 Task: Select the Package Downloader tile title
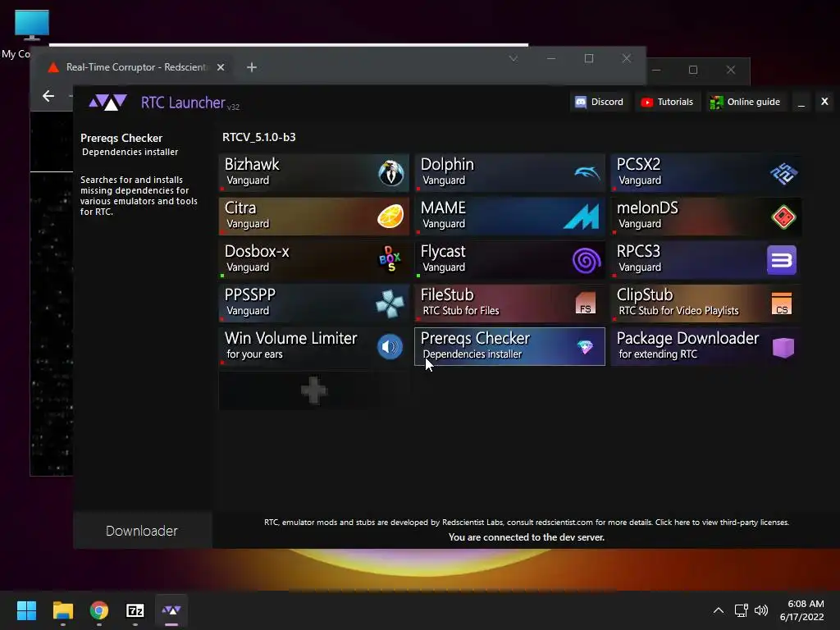tap(688, 338)
